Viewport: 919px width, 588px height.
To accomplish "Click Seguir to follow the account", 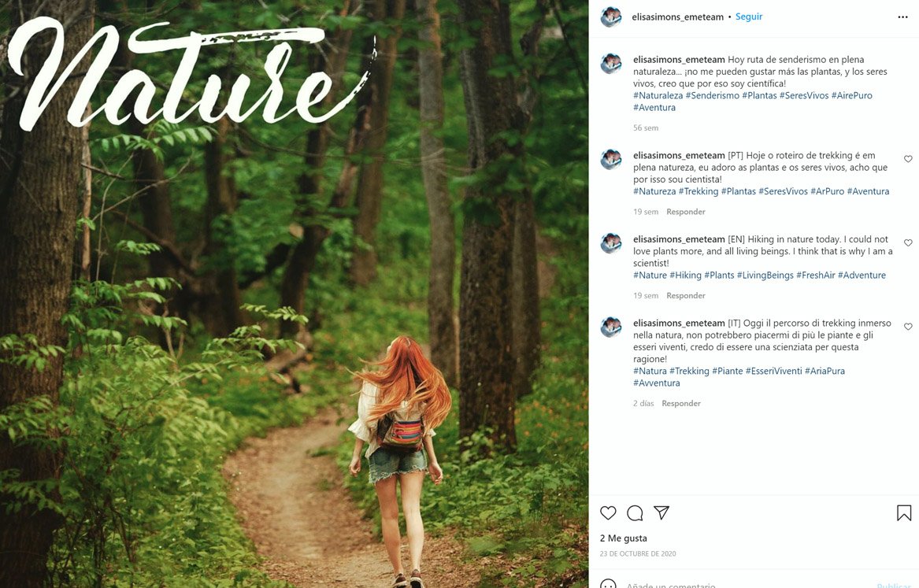I will point(749,17).
